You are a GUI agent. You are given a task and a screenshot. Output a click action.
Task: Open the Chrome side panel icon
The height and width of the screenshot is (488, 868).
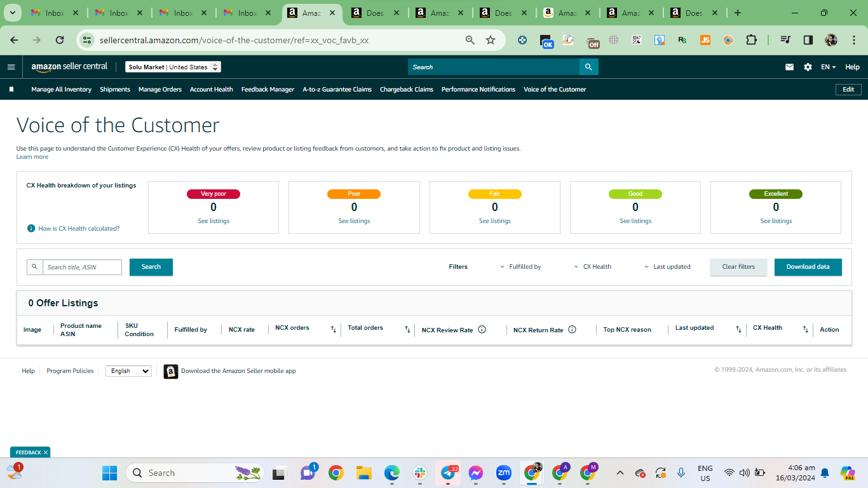point(808,40)
